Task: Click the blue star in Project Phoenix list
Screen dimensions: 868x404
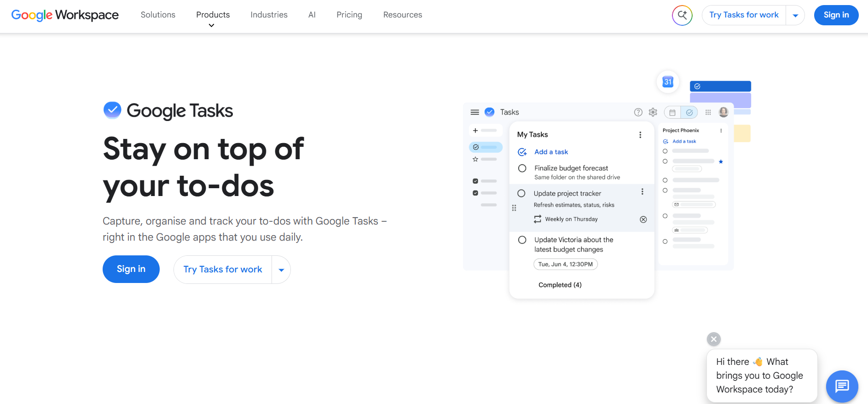Action: pos(721,162)
